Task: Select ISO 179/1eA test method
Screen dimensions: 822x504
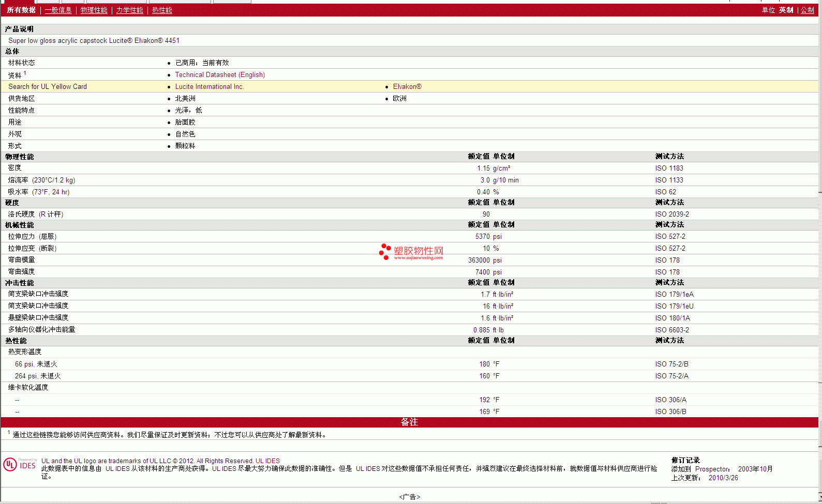Action: coord(674,295)
